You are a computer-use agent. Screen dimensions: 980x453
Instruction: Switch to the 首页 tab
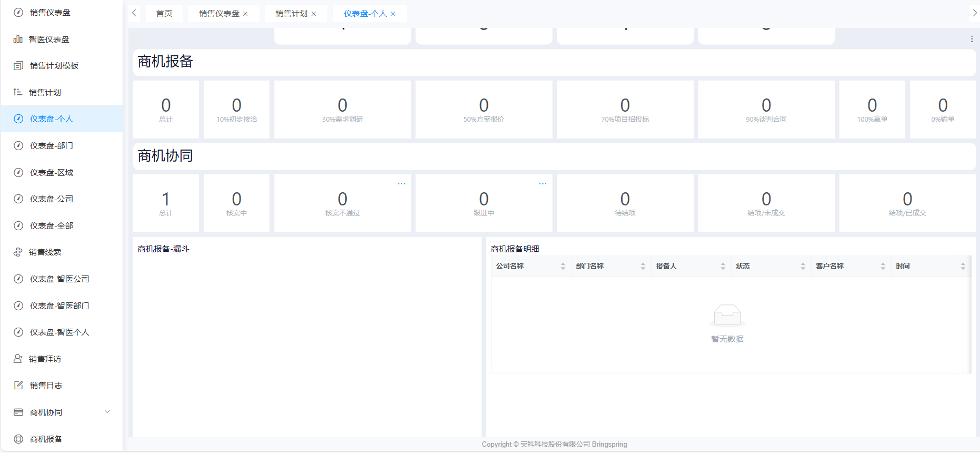pyautogui.click(x=164, y=14)
